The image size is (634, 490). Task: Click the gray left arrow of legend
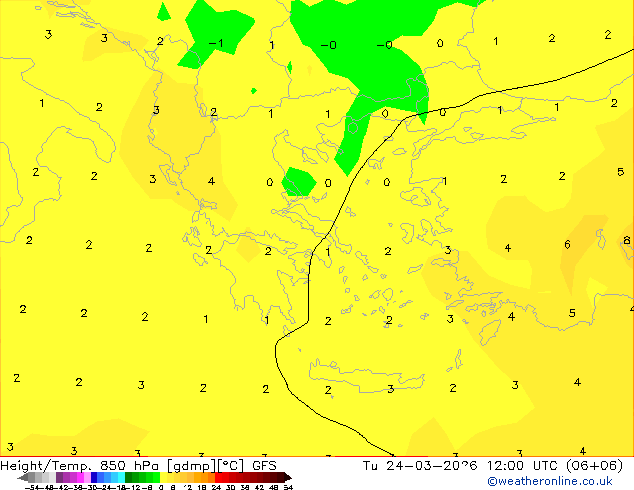[x=23, y=477]
